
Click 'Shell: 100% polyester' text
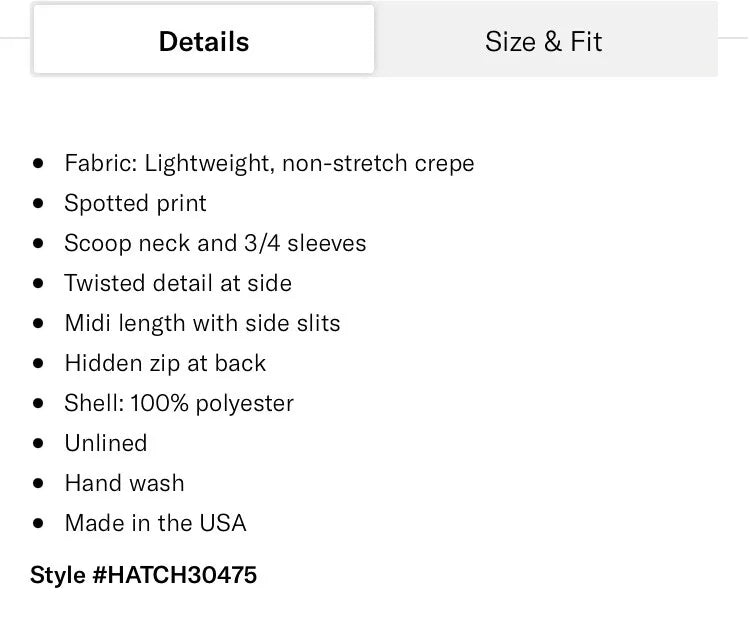179,403
